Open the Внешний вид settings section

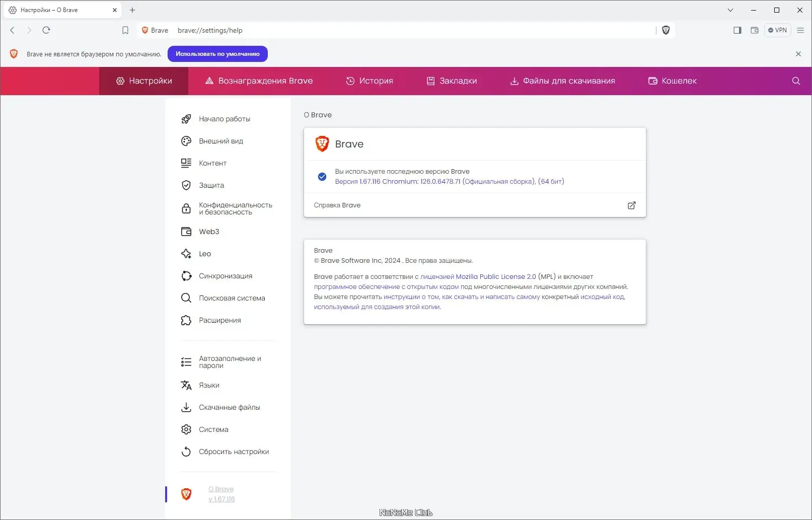click(221, 141)
